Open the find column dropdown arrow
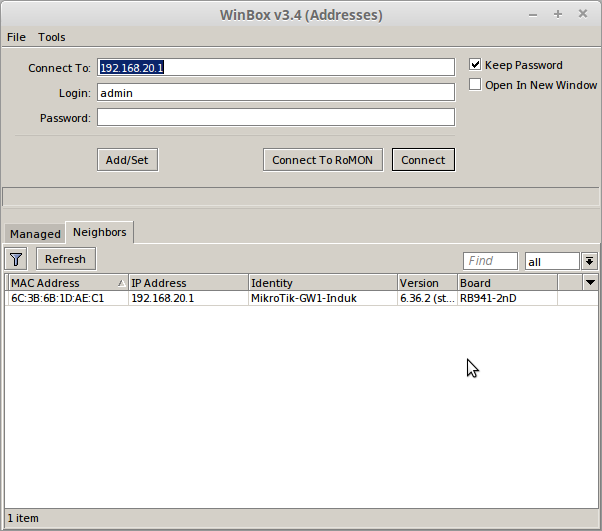 coord(590,261)
